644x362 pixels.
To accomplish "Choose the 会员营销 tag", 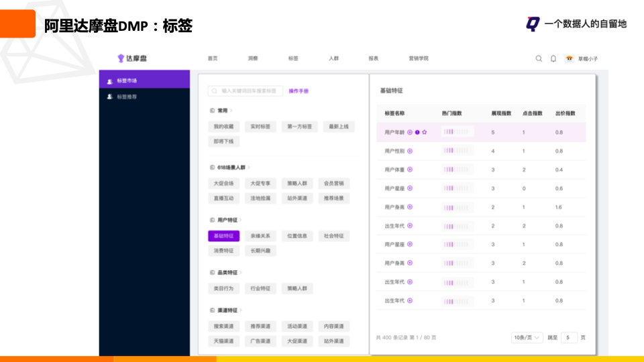I will pyautogui.click(x=333, y=184).
